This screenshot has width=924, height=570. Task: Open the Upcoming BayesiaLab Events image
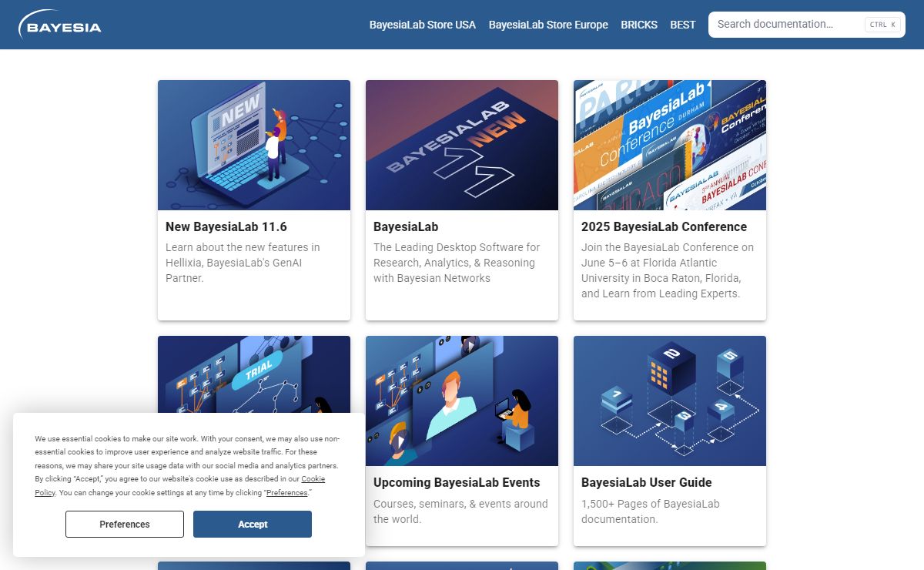pyautogui.click(x=462, y=401)
